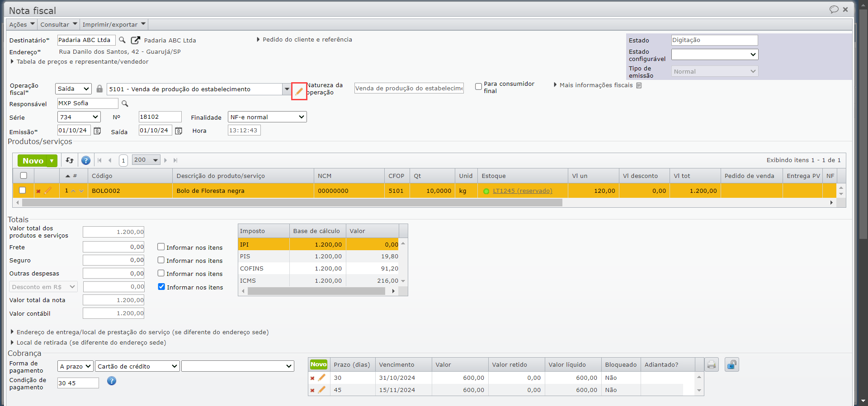Click the printer icon in Cobrança section
868x406 pixels.
point(712,364)
